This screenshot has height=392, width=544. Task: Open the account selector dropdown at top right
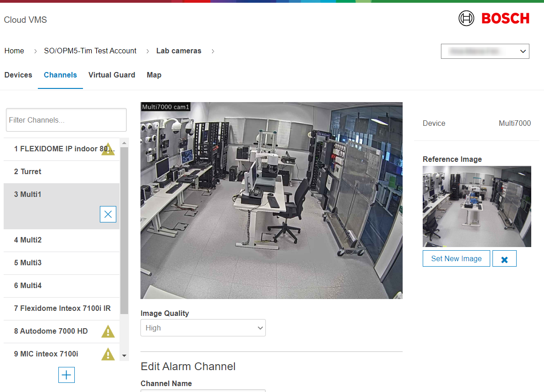click(x=485, y=52)
